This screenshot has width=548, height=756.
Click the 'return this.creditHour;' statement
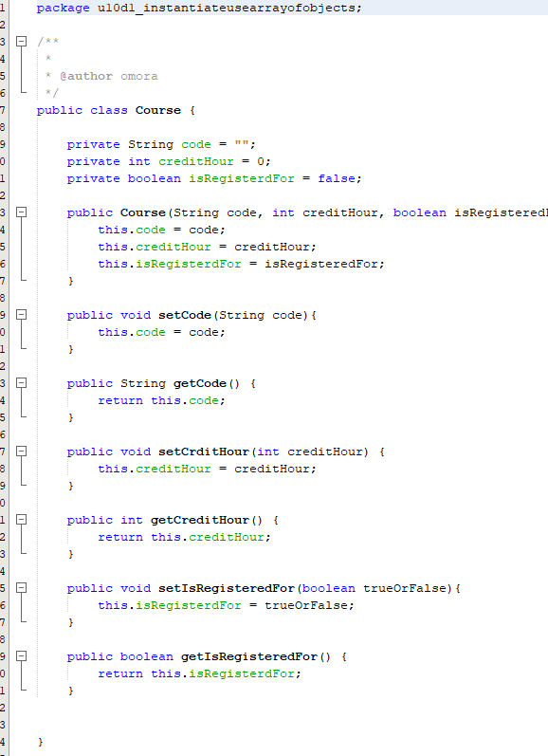click(x=184, y=537)
